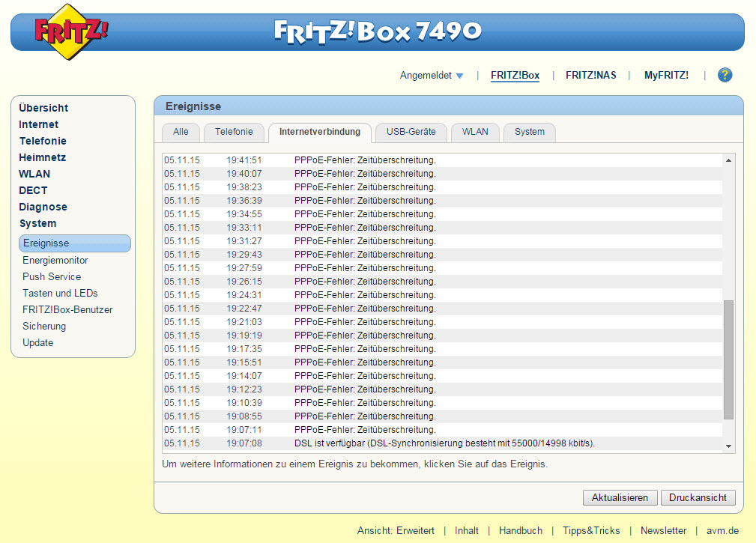The height and width of the screenshot is (543, 756).
Task: Click the PPPoE-Fehler event at 19:08:55
Action: 443,416
